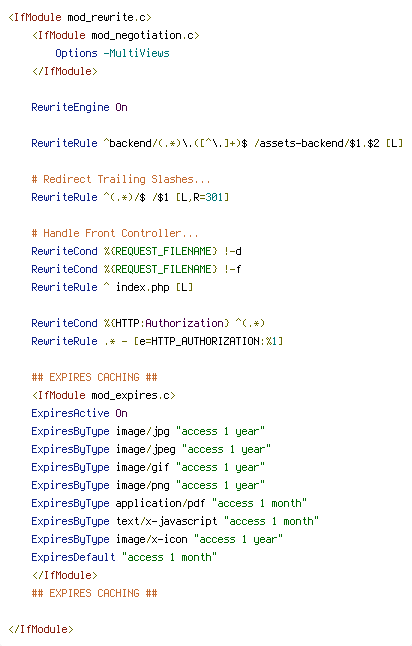
Task: Click the ExpiresByType application/pdf line
Action: [x=169, y=503]
